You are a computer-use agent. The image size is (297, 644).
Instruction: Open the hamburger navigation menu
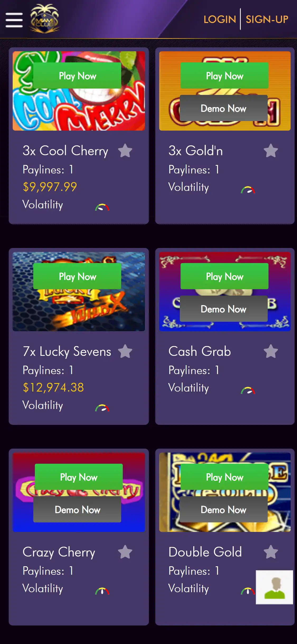(14, 20)
